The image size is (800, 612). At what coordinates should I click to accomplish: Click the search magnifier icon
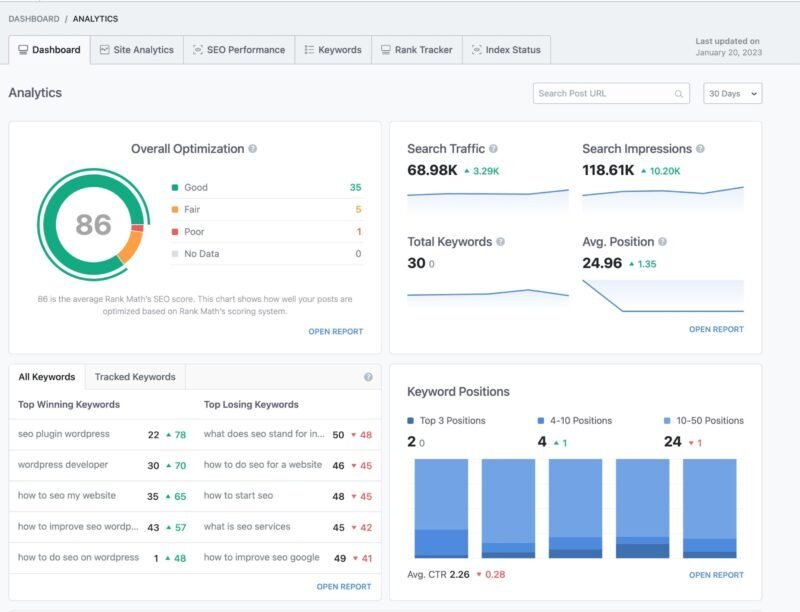click(679, 94)
